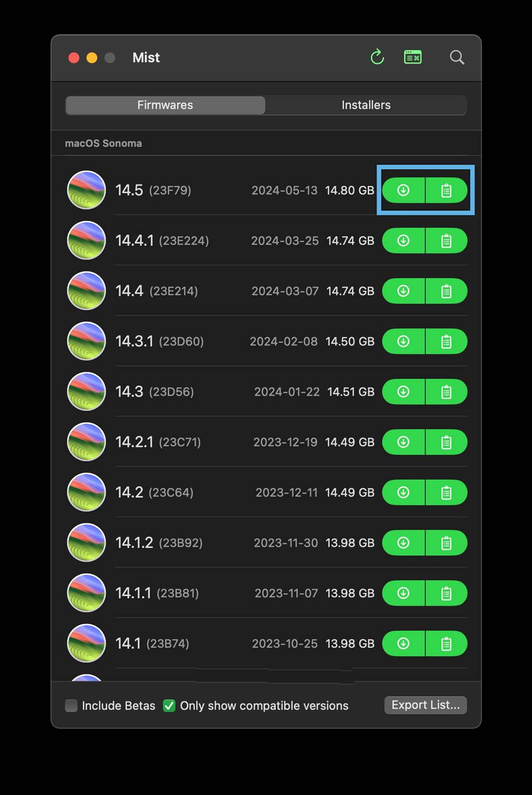Viewport: 532px width, 795px height.
Task: Open the terminal-style activity log icon
Action: click(413, 57)
